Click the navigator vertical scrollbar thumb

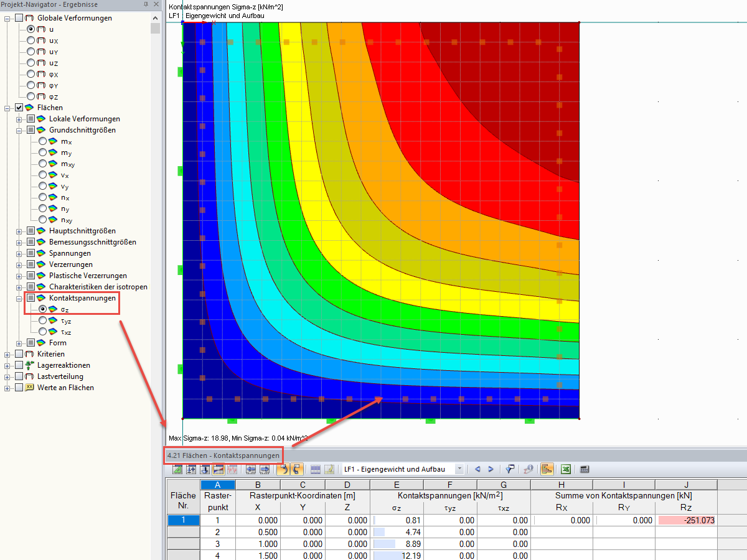pyautogui.click(x=156, y=28)
